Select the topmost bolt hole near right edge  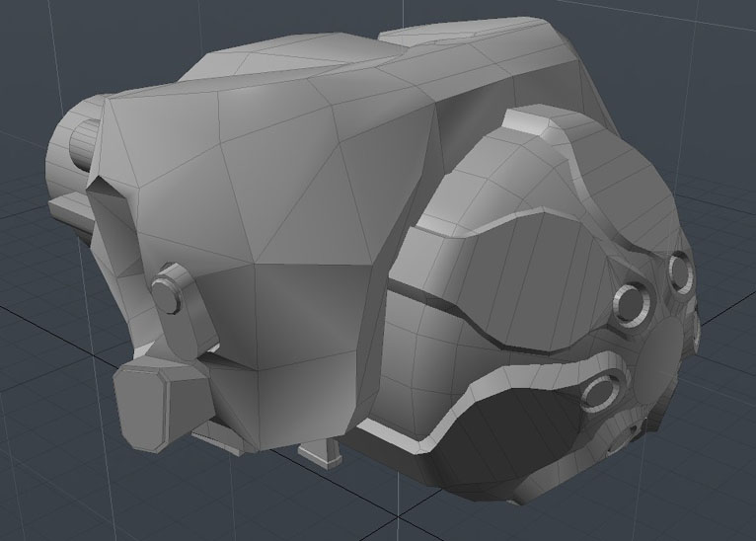[x=679, y=268]
